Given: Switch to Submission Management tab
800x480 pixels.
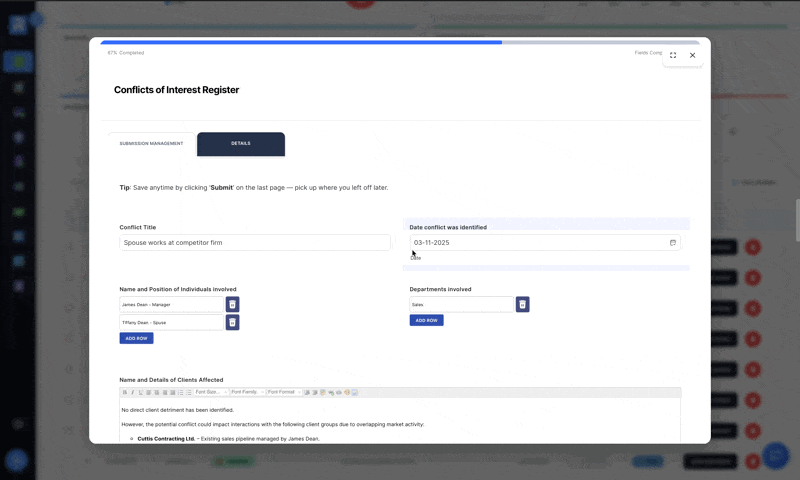Looking at the screenshot, I should (152, 144).
